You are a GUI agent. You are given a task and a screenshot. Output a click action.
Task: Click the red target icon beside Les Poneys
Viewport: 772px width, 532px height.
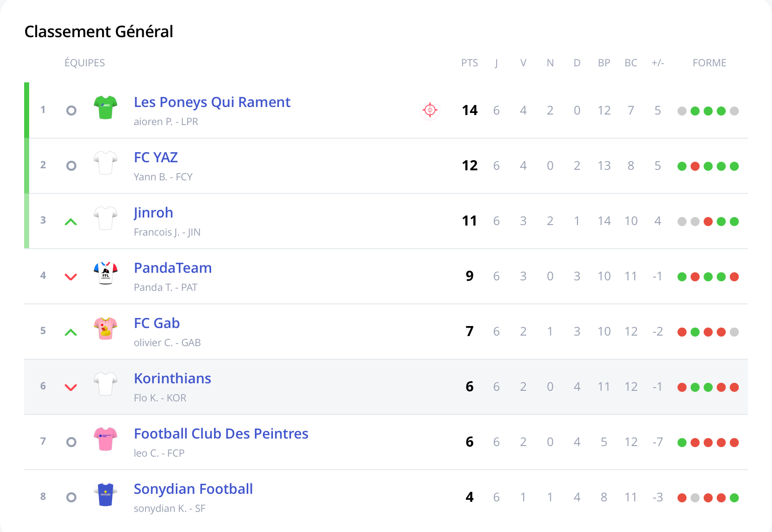[430, 110]
